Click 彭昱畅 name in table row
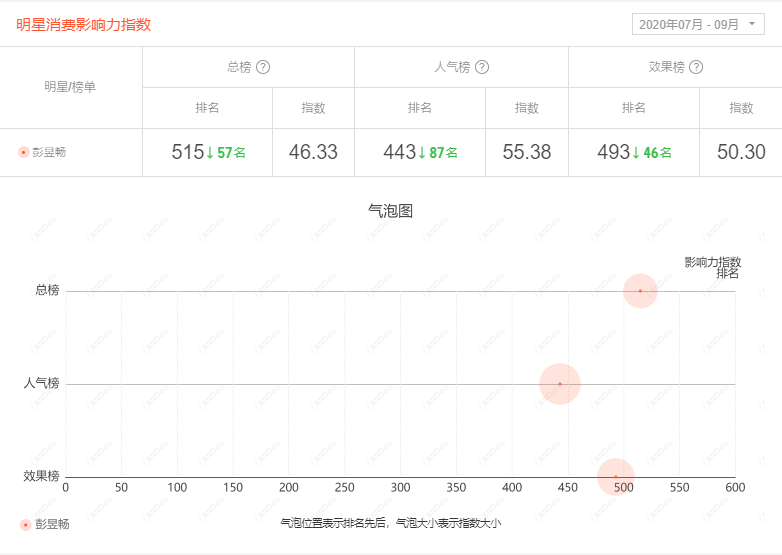The height and width of the screenshot is (555, 782). point(49,153)
